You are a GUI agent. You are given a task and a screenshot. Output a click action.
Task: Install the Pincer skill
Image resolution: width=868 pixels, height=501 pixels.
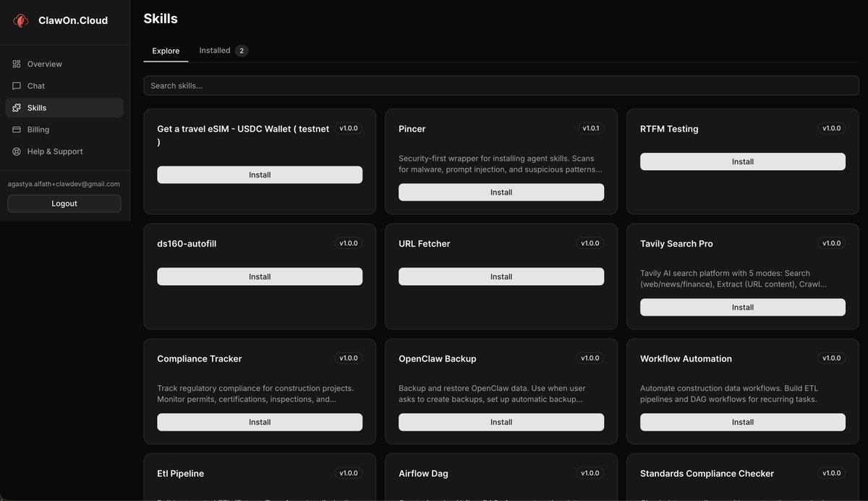coord(501,192)
